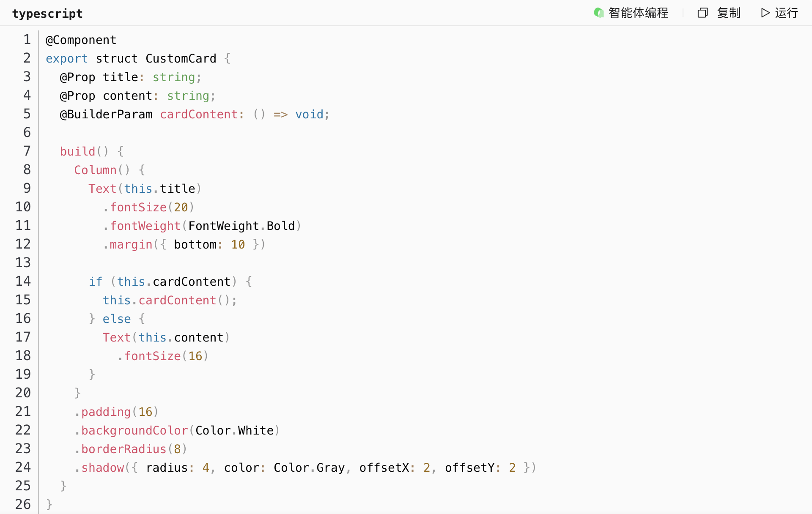Screen dimensions: 812x514
Task: Click the copy icon beside 复制
Action: click(x=702, y=13)
